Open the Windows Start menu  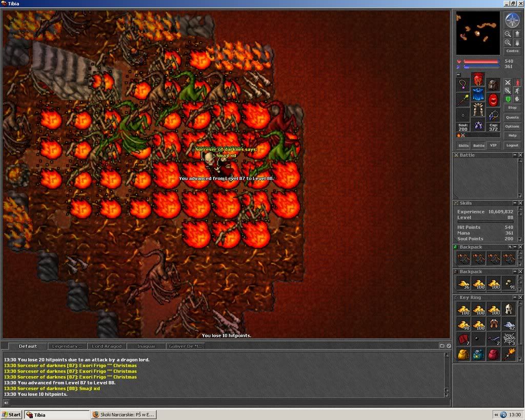[11, 415]
